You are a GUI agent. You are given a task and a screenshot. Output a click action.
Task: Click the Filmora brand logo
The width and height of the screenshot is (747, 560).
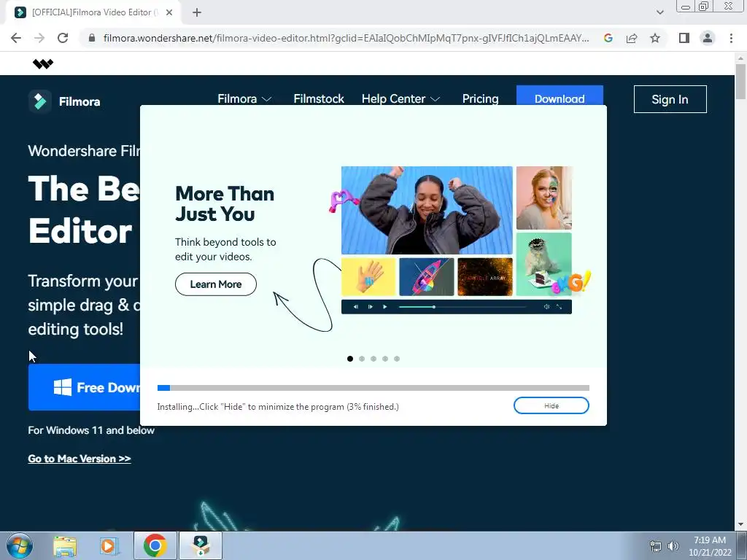pos(64,101)
